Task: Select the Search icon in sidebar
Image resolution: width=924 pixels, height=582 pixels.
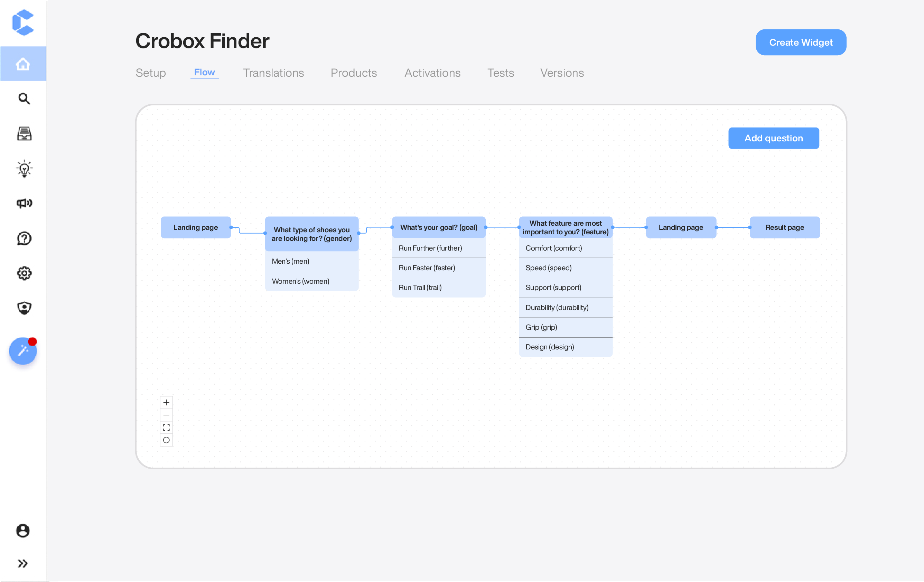Action: [24, 98]
